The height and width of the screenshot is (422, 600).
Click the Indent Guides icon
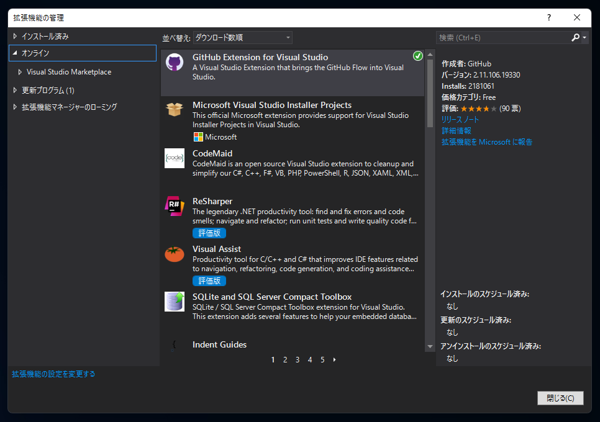(x=174, y=345)
